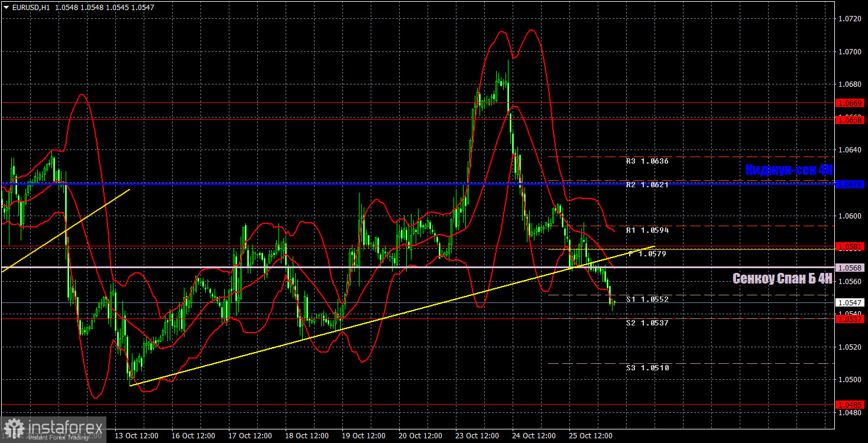Click the 20 Oct 12:00 time label
Screen dimensions: 868x443
tap(420, 436)
